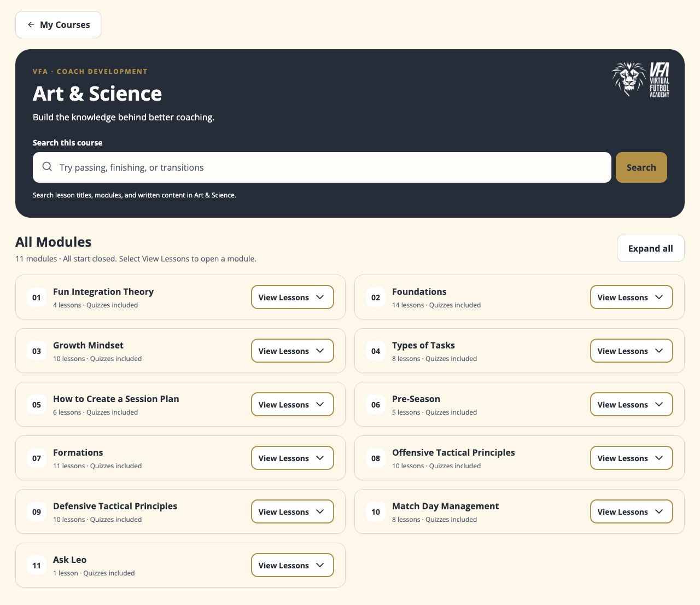
Task: Click '5 lessons · Quizzes included' text
Action: pyautogui.click(x=435, y=412)
